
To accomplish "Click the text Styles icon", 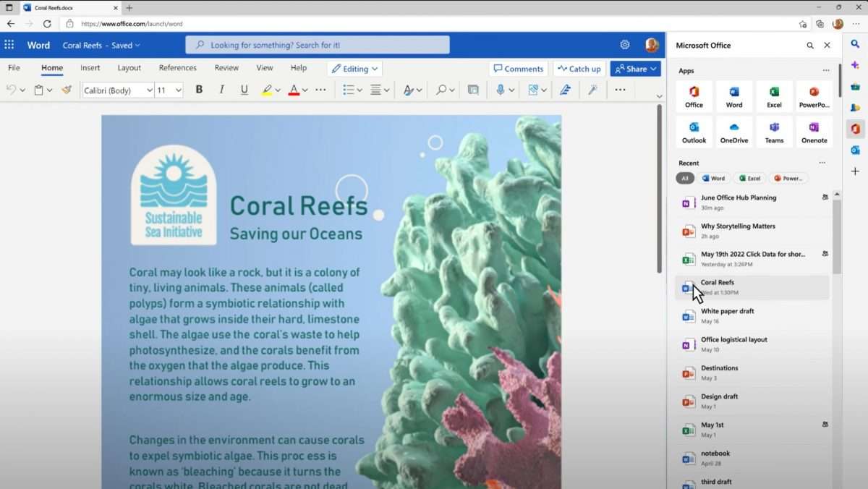I will [409, 90].
